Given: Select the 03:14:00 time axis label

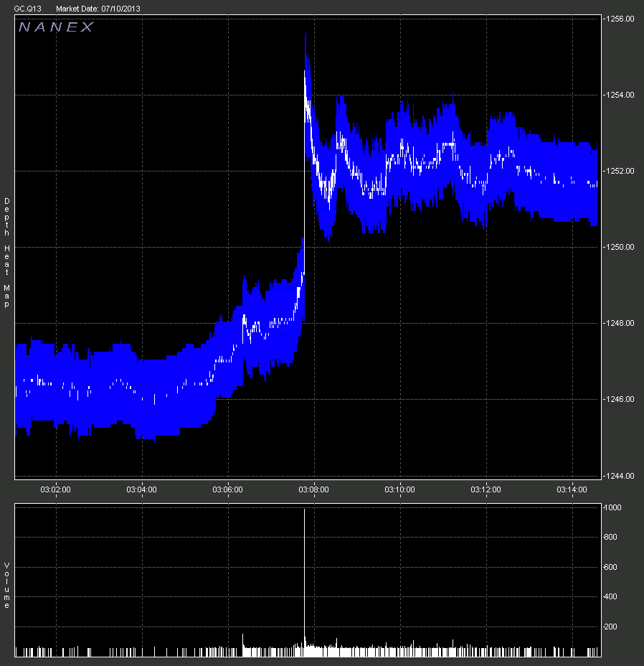Looking at the screenshot, I should 572,489.
